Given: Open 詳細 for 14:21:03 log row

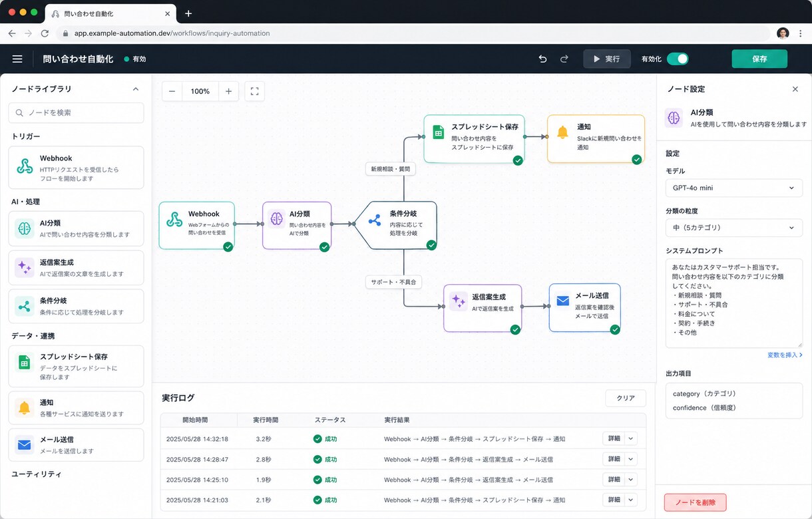Looking at the screenshot, I should coord(614,500).
